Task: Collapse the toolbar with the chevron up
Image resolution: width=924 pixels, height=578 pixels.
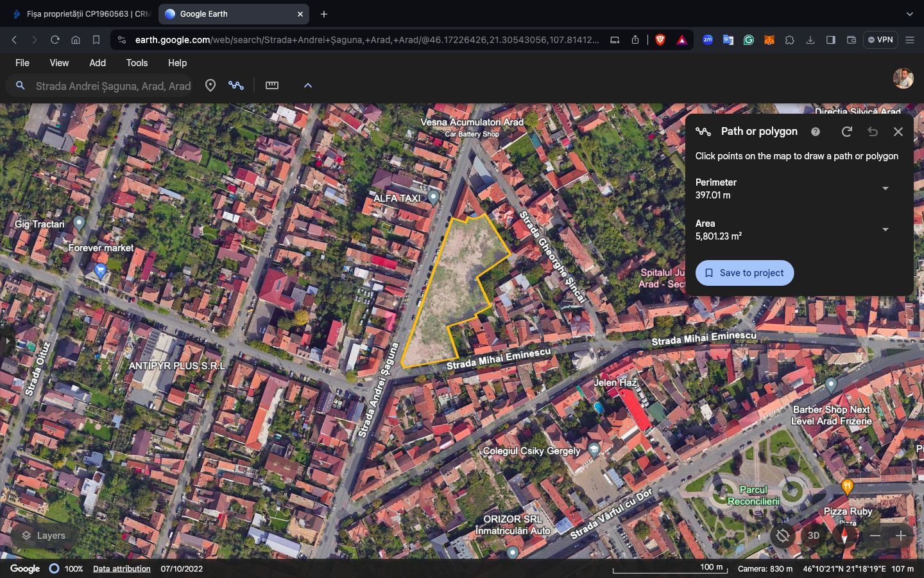Action: click(x=308, y=85)
